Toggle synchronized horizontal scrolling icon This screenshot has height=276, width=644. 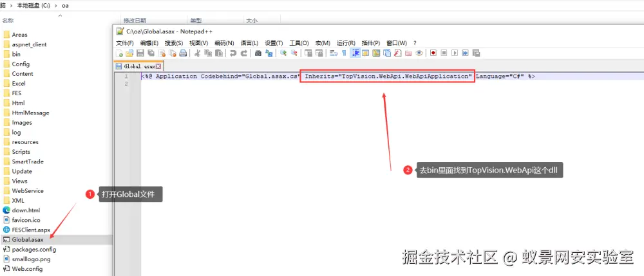(x=319, y=53)
